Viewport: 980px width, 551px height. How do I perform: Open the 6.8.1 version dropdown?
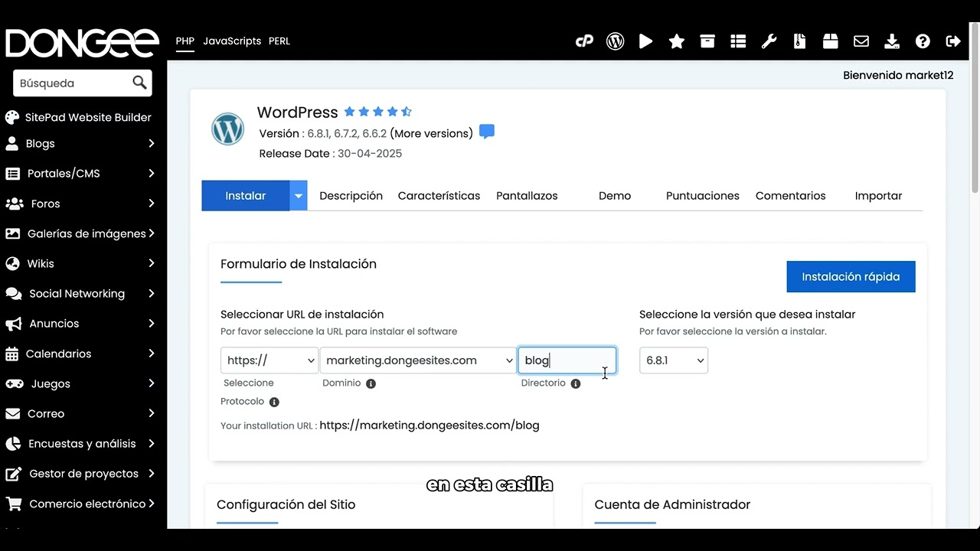click(674, 360)
